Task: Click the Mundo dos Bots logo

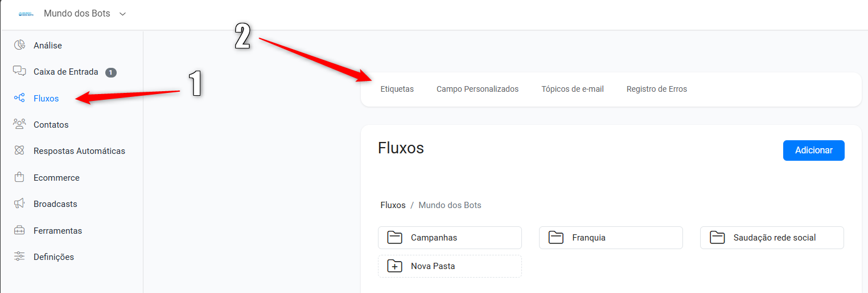Action: click(x=26, y=14)
